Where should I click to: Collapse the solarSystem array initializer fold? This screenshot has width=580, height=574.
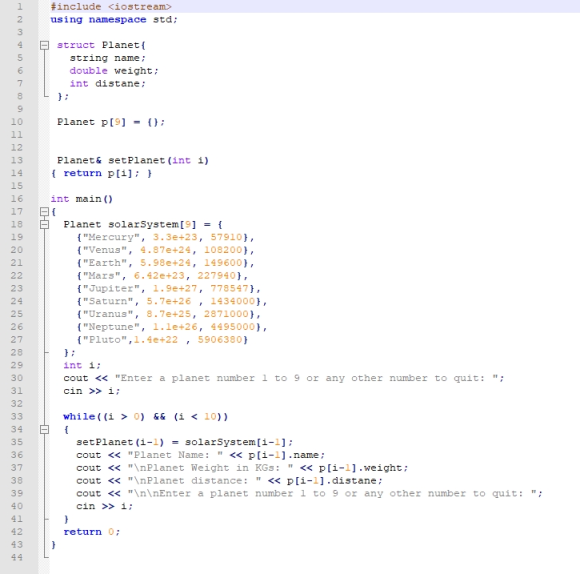pyautogui.click(x=44, y=224)
